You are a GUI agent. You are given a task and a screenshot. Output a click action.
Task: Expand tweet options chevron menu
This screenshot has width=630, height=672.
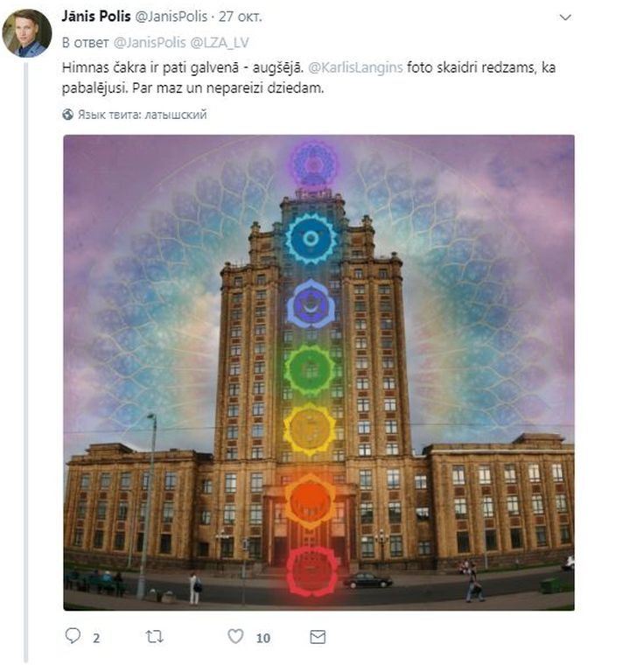point(566,17)
